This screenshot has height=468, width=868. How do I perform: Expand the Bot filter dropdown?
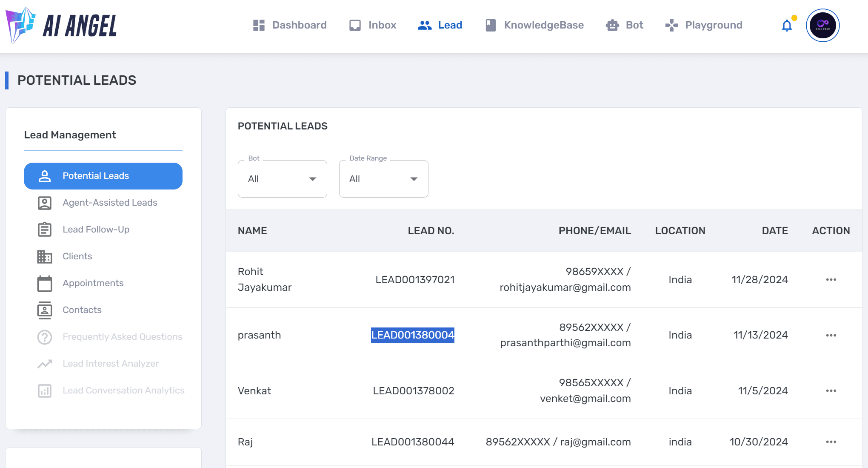click(282, 179)
